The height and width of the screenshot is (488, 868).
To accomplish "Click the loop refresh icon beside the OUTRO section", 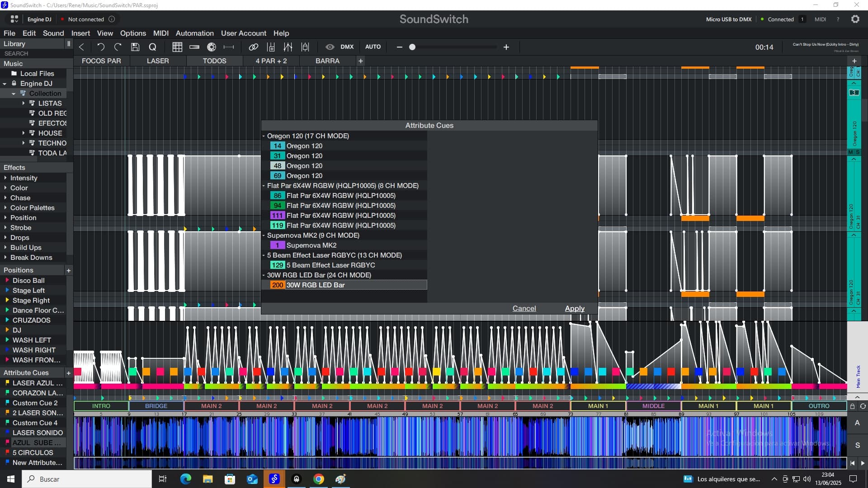I will coord(863,406).
